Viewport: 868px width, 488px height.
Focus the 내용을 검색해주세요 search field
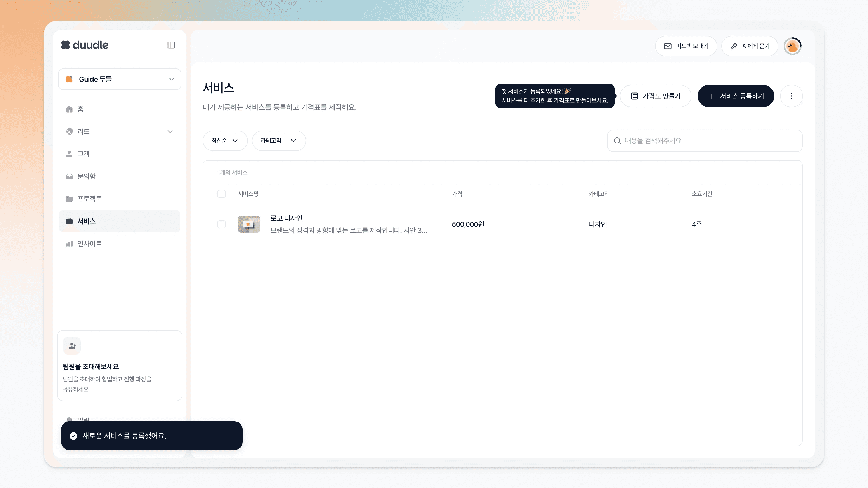point(705,141)
